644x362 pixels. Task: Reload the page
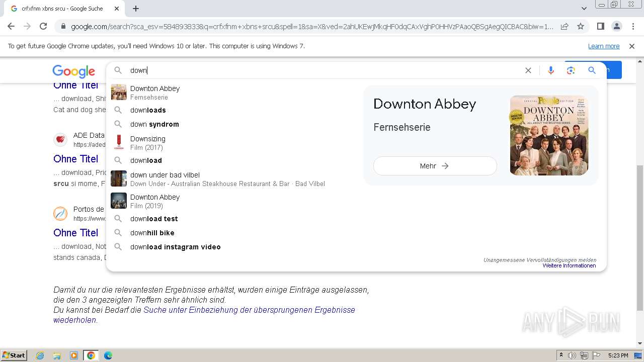tap(43, 26)
